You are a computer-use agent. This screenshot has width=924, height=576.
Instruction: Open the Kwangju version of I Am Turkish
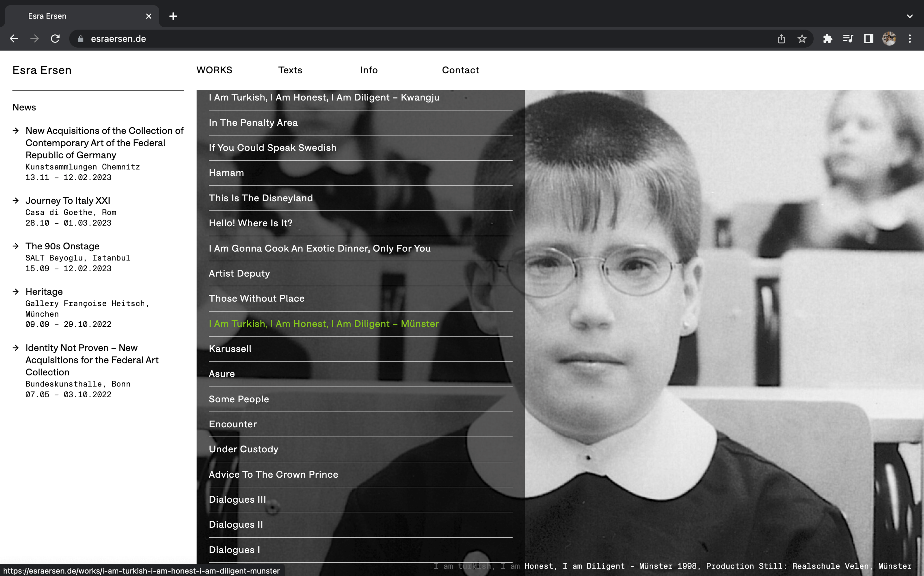pos(324,98)
